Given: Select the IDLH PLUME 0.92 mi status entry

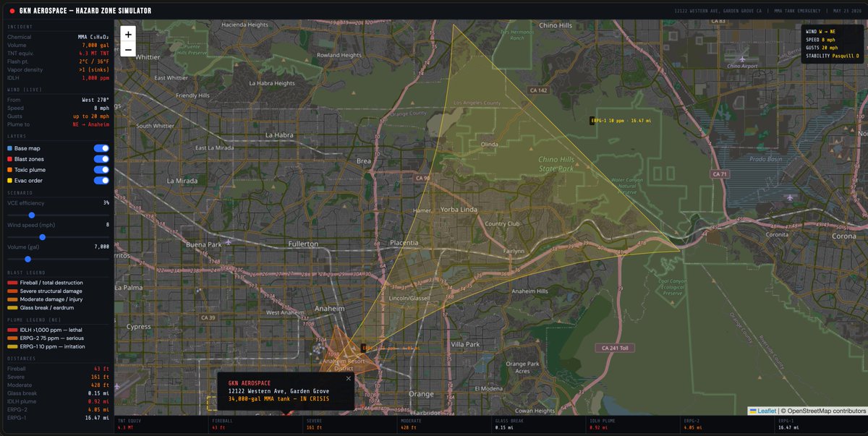Looking at the screenshot, I should point(632,424).
